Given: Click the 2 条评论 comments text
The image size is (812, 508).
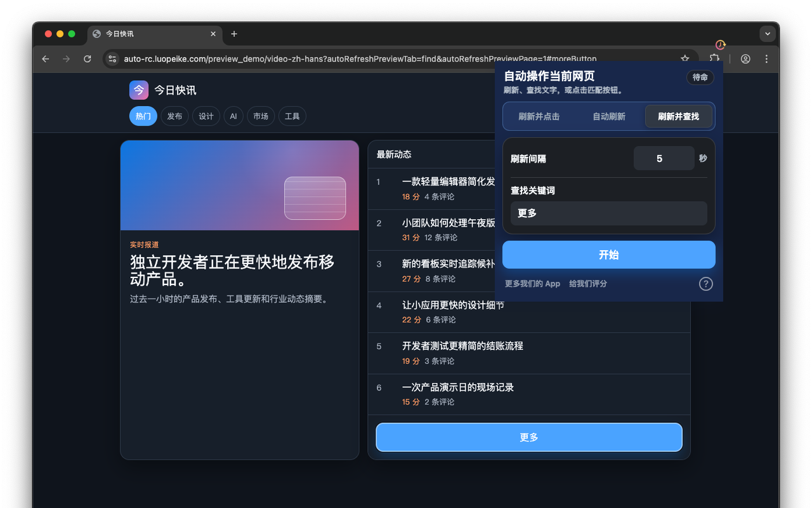Looking at the screenshot, I should [440, 402].
